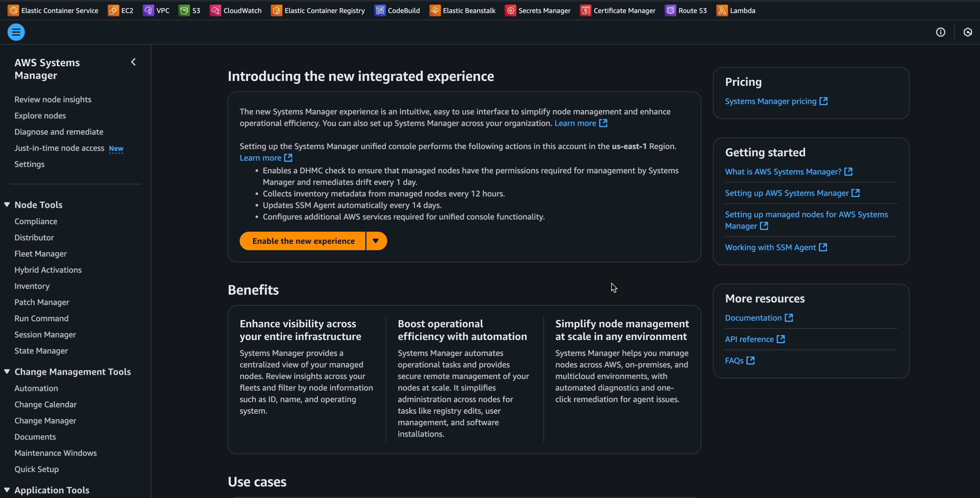Open Maintenance Windows
Image resolution: width=980 pixels, height=498 pixels.
(x=56, y=453)
